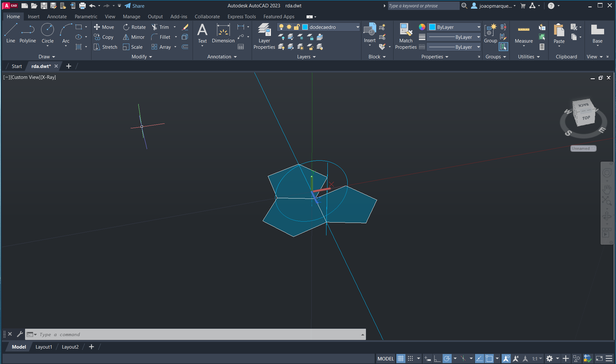Toggle grid display in status bar

click(x=401, y=359)
